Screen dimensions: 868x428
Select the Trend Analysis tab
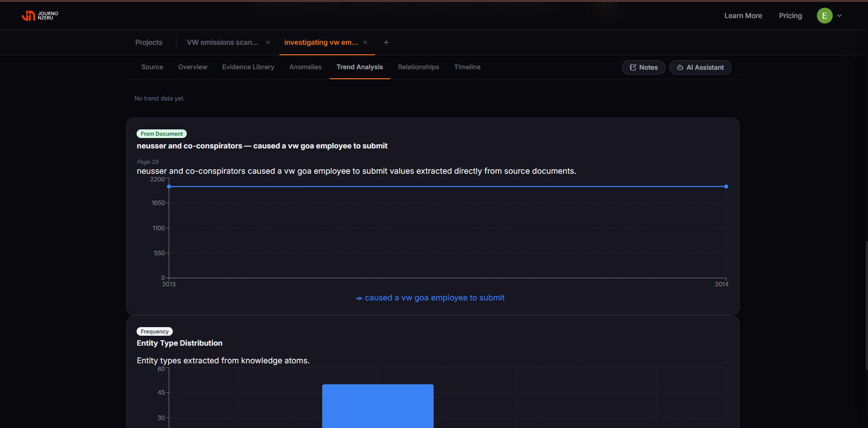click(360, 67)
